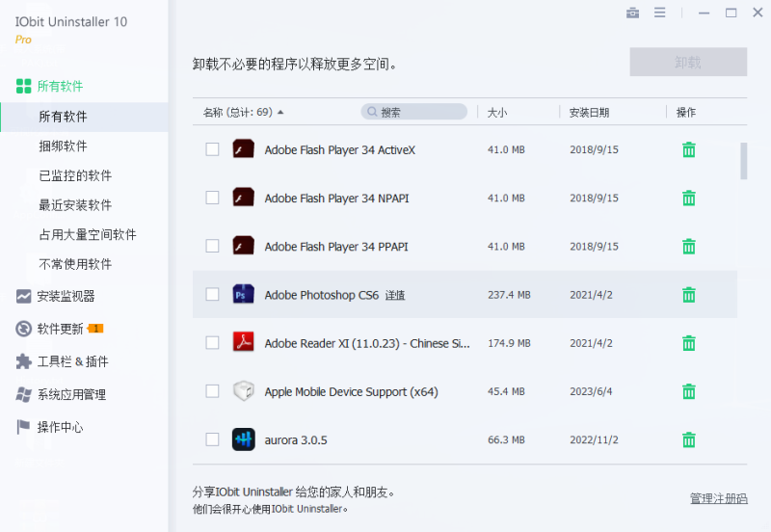
Task: Open 所有软件 sub-item in sidebar
Action: tap(84, 117)
